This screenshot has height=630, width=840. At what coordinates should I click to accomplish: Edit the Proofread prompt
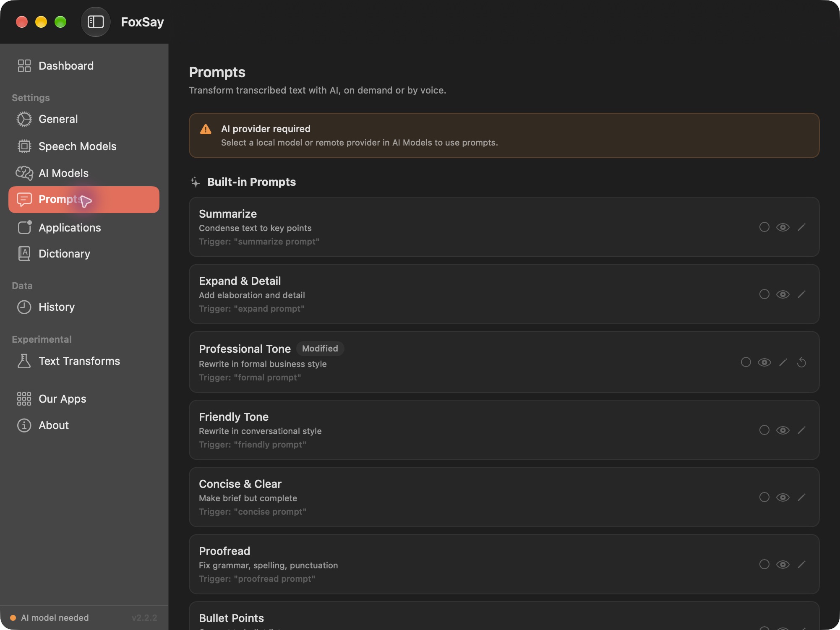click(x=801, y=565)
